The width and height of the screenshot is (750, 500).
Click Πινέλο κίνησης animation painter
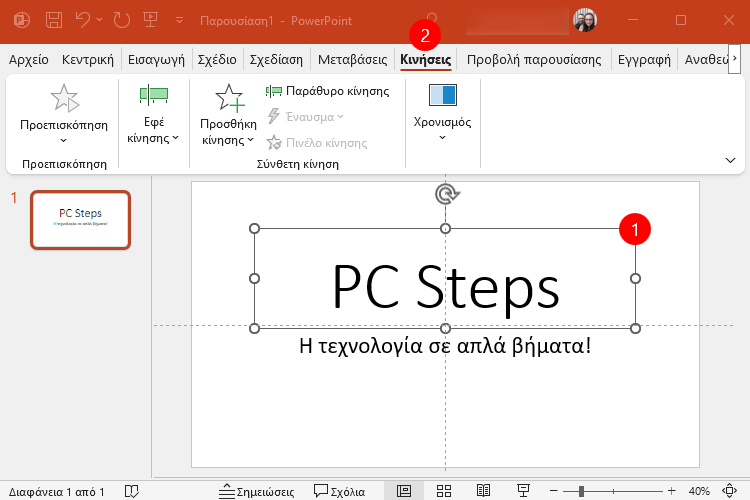tap(318, 143)
